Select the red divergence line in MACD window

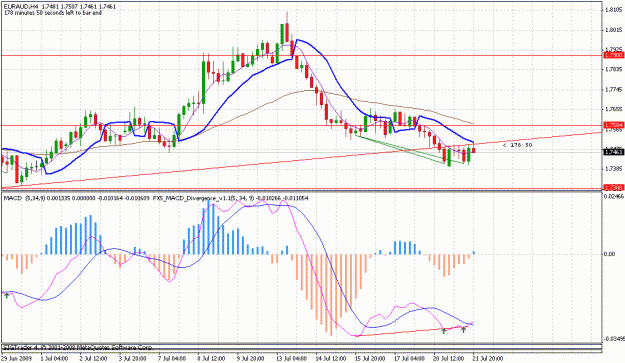[411, 332]
